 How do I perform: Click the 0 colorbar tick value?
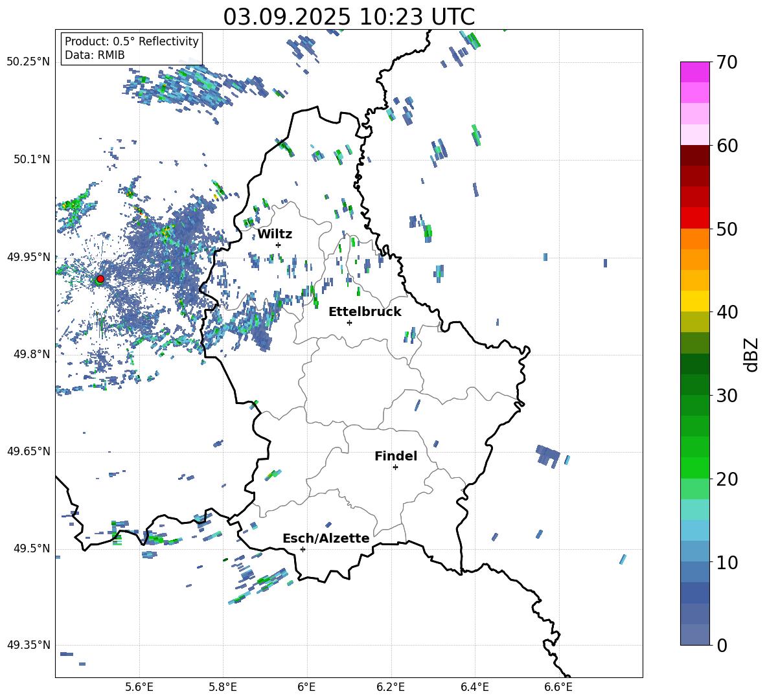pyautogui.click(x=722, y=645)
